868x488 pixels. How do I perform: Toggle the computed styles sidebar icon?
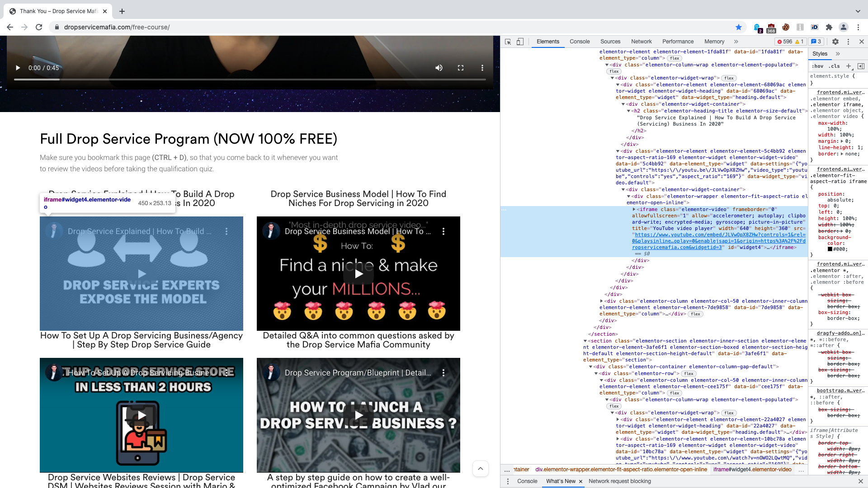[x=861, y=66]
